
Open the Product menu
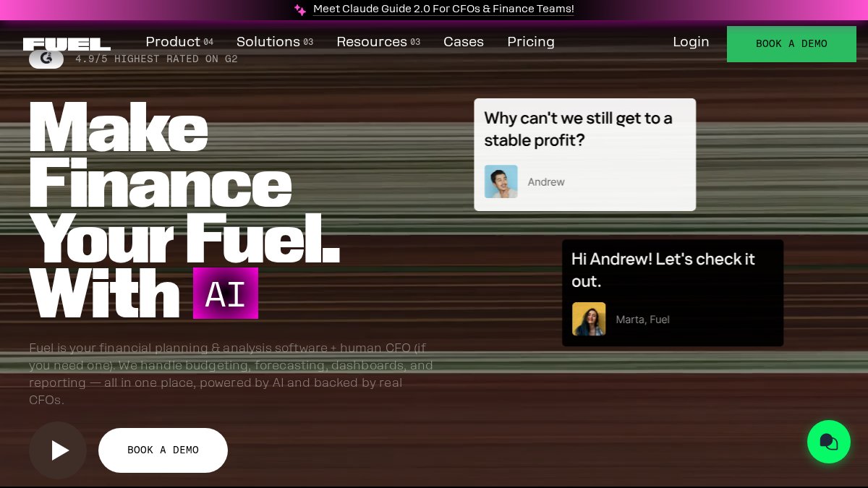pyautogui.click(x=179, y=42)
